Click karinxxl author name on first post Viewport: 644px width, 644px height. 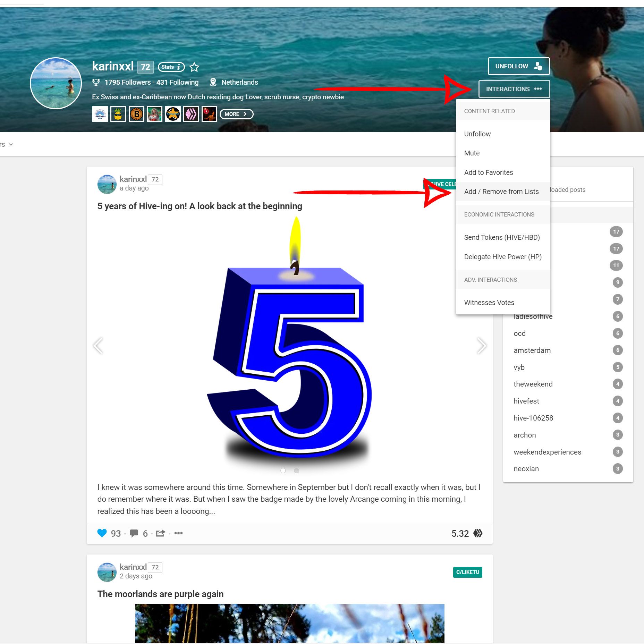[133, 179]
